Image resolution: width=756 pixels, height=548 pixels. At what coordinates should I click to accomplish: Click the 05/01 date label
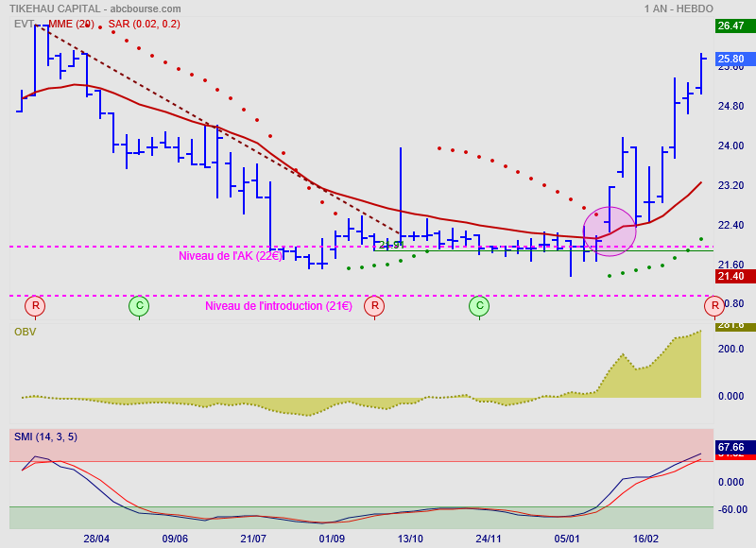pyautogui.click(x=567, y=539)
